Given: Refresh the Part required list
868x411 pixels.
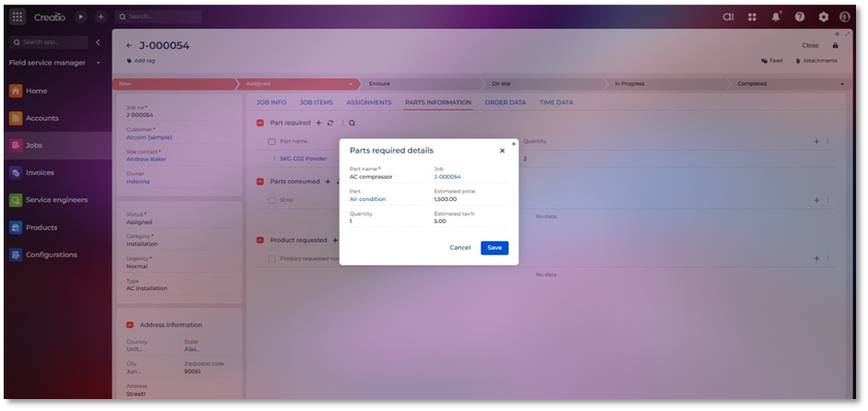Looking at the screenshot, I should tap(330, 123).
